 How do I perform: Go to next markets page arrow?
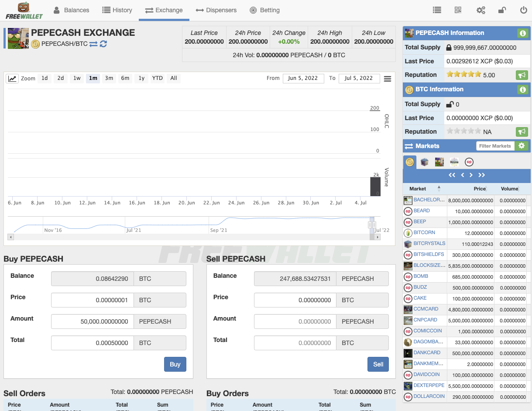[x=471, y=175]
